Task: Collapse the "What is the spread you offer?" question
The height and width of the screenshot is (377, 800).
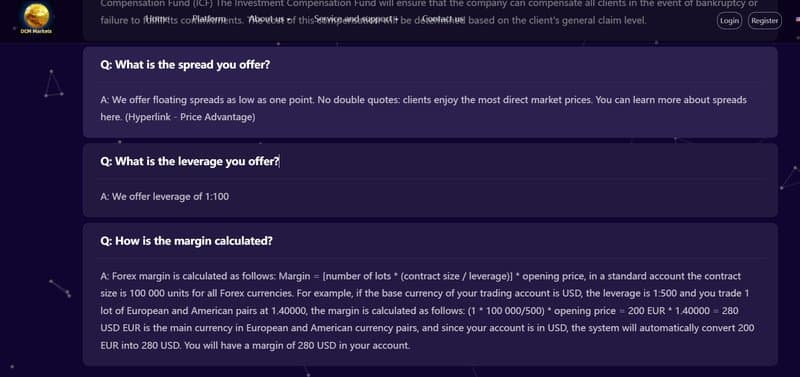Action: coord(185,65)
